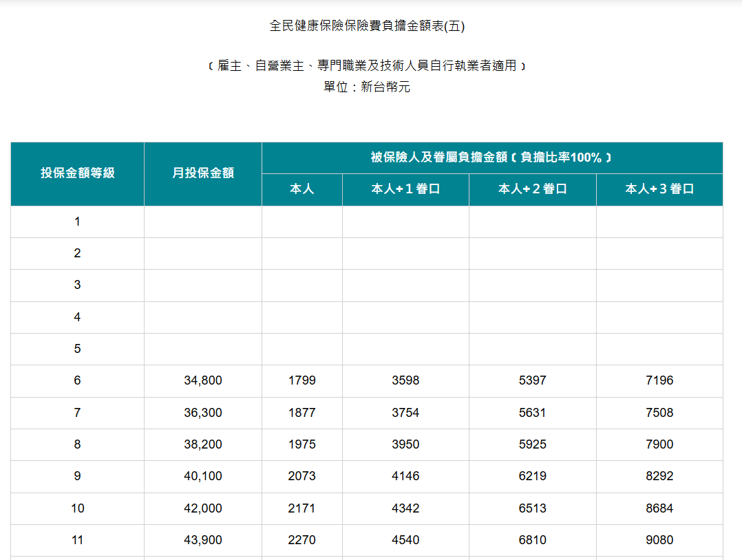The width and height of the screenshot is (742, 560).
Task: Select the 被保險人及眷屬負擔金額 header cell
Action: coord(491,158)
